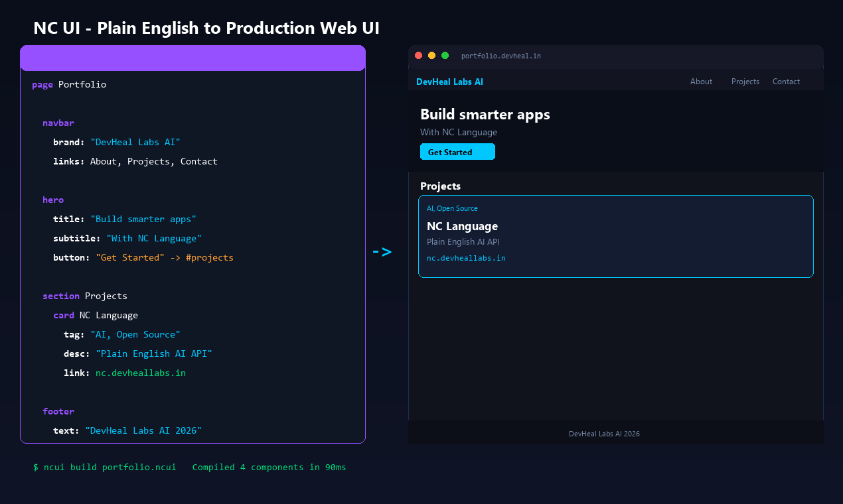The height and width of the screenshot is (504, 843).
Task: Click the Compiled 4 components in 90ms message
Action: click(x=269, y=468)
